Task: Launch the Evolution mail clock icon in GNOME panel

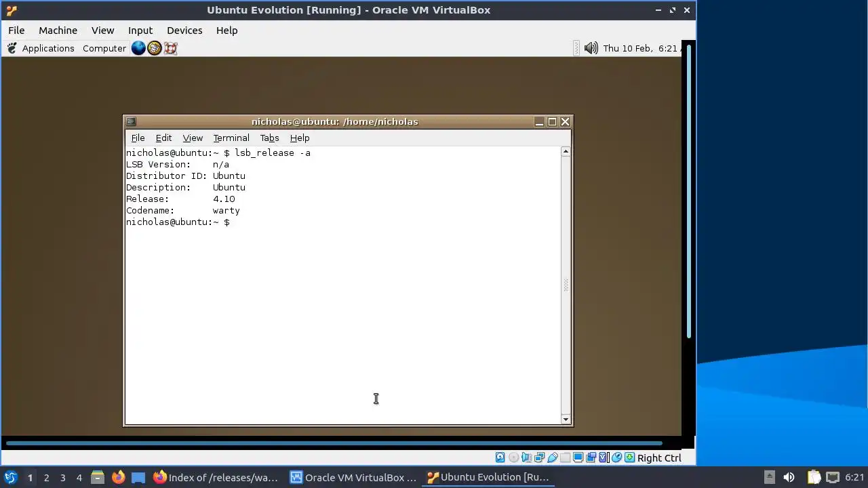Action: [x=155, y=48]
